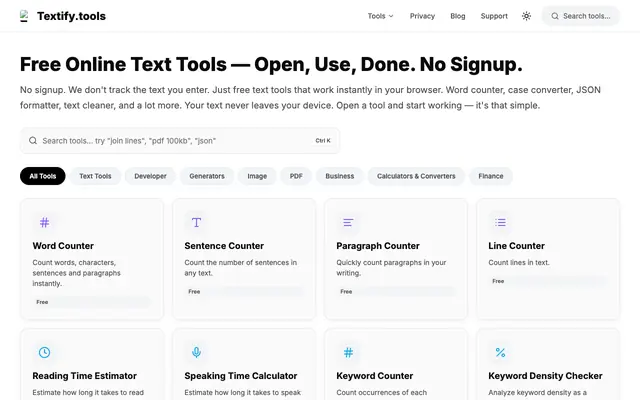Toggle the light/dark theme sun icon
640x400 pixels.
pos(526,16)
